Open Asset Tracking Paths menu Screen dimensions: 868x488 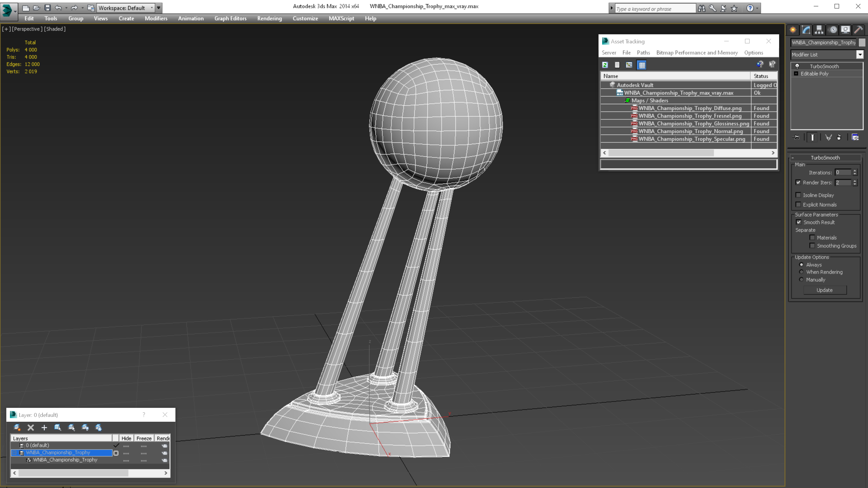643,52
